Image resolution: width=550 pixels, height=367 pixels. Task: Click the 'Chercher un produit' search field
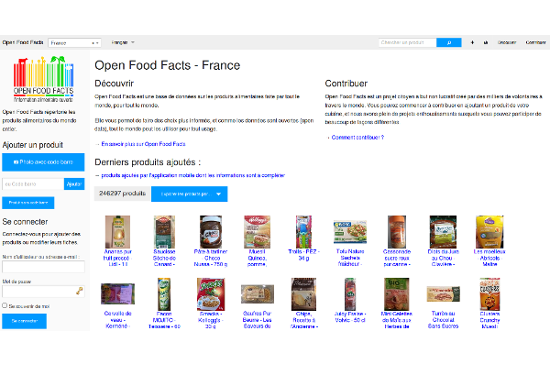click(x=407, y=42)
